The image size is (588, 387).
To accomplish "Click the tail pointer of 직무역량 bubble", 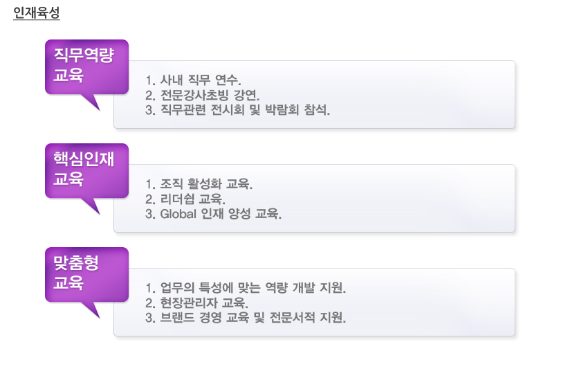I will (92, 101).
